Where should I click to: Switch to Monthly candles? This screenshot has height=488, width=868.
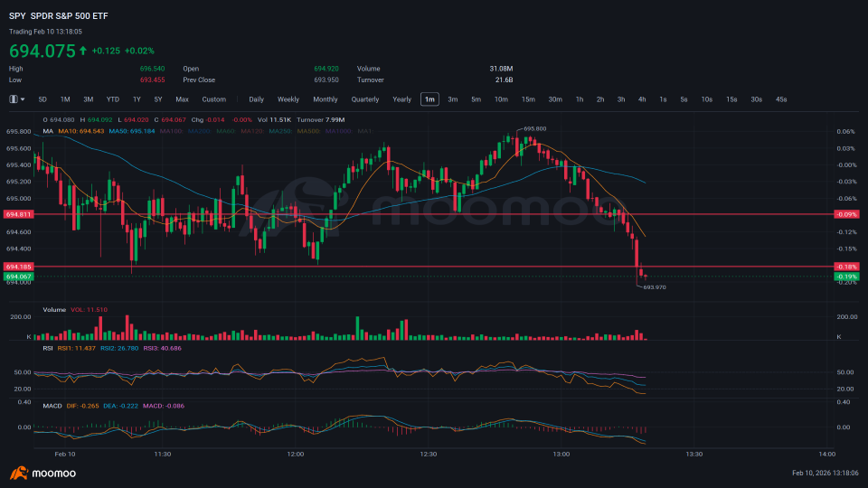tap(325, 99)
